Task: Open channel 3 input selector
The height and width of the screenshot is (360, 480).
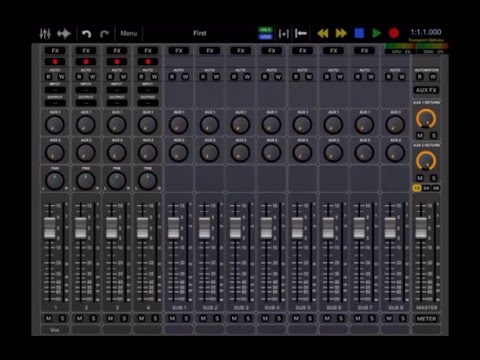Action: 117,90
